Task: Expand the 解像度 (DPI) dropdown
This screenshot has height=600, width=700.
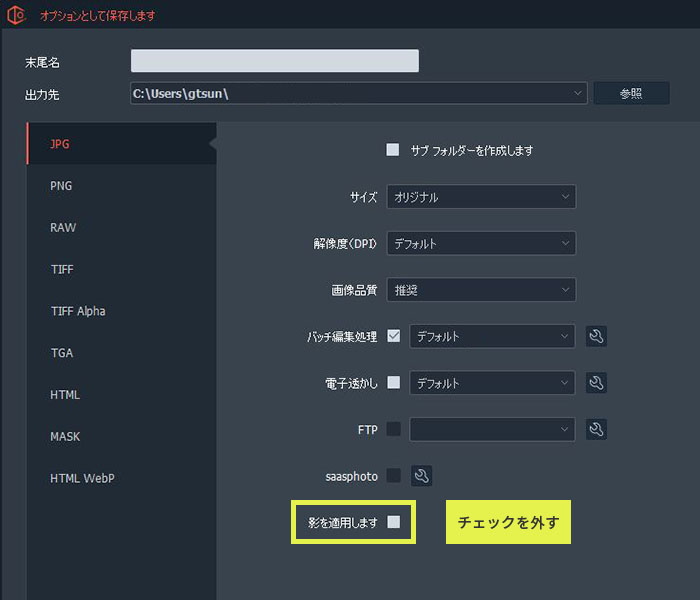Action: tap(481, 243)
